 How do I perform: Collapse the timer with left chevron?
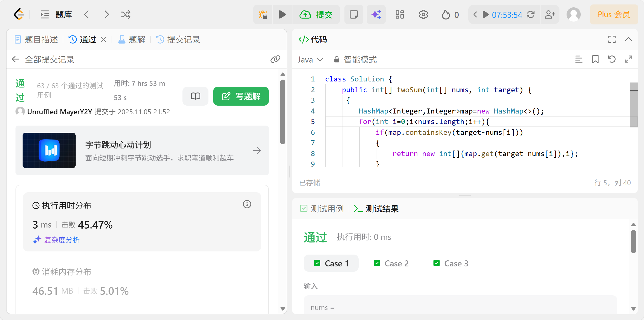click(x=475, y=14)
